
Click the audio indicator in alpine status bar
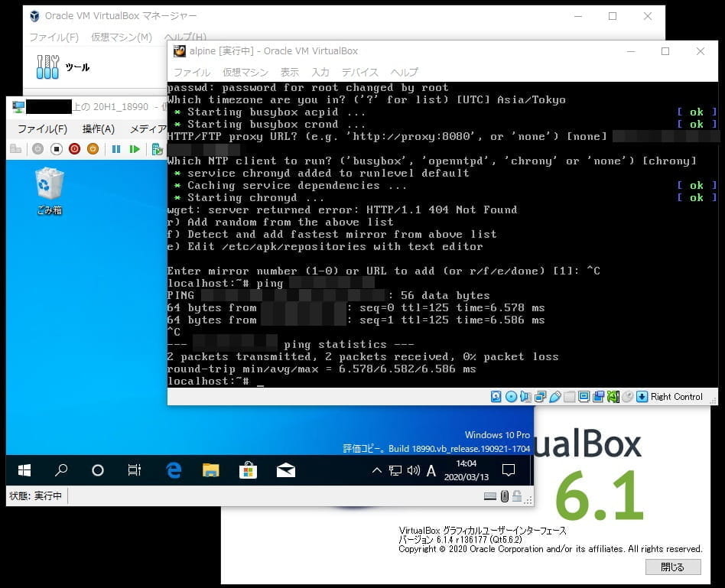[x=525, y=397]
